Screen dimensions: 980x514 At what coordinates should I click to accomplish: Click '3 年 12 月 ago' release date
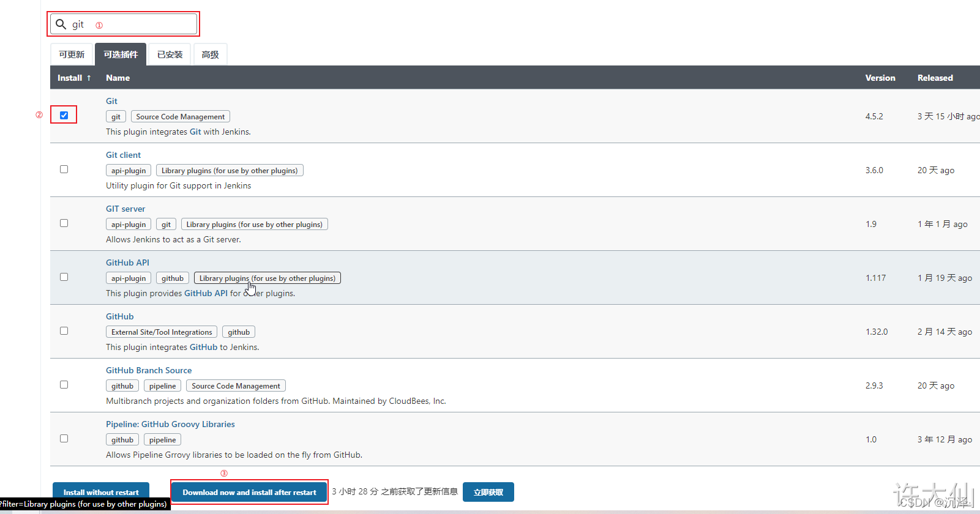click(944, 439)
